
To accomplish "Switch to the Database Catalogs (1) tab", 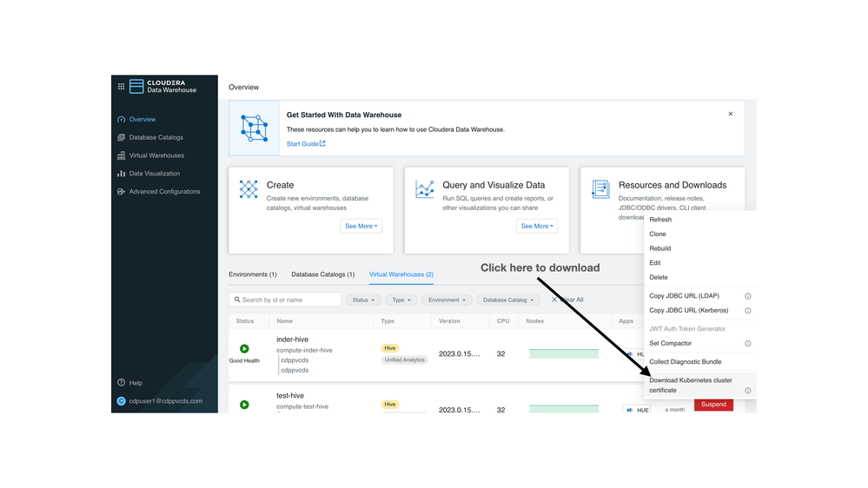I will pos(322,274).
